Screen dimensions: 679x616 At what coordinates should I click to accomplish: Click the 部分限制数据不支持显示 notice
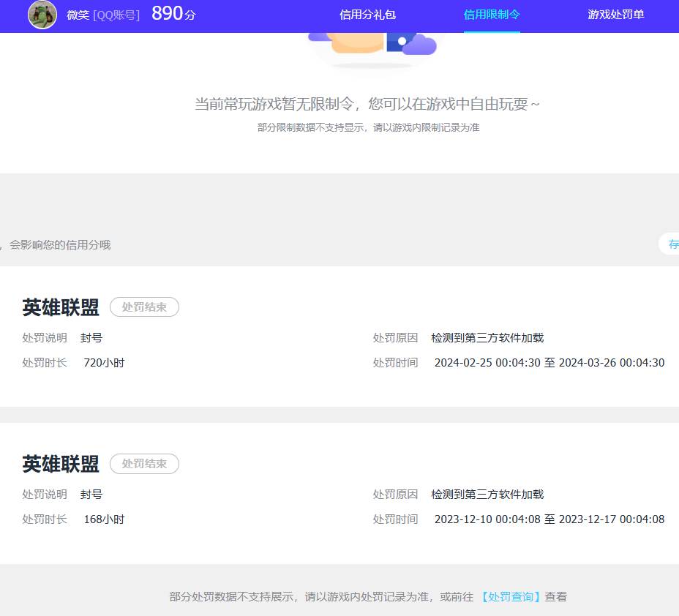(x=368, y=127)
